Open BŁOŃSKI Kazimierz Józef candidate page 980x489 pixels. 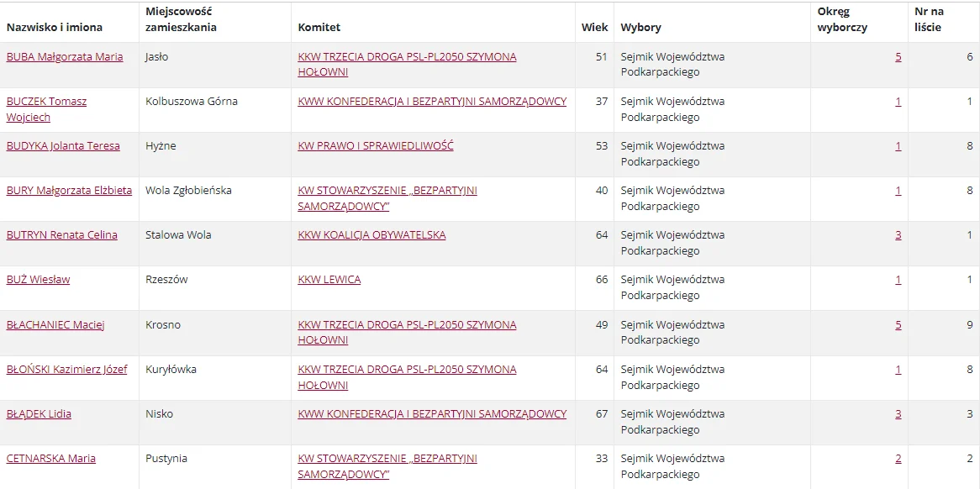click(x=67, y=369)
